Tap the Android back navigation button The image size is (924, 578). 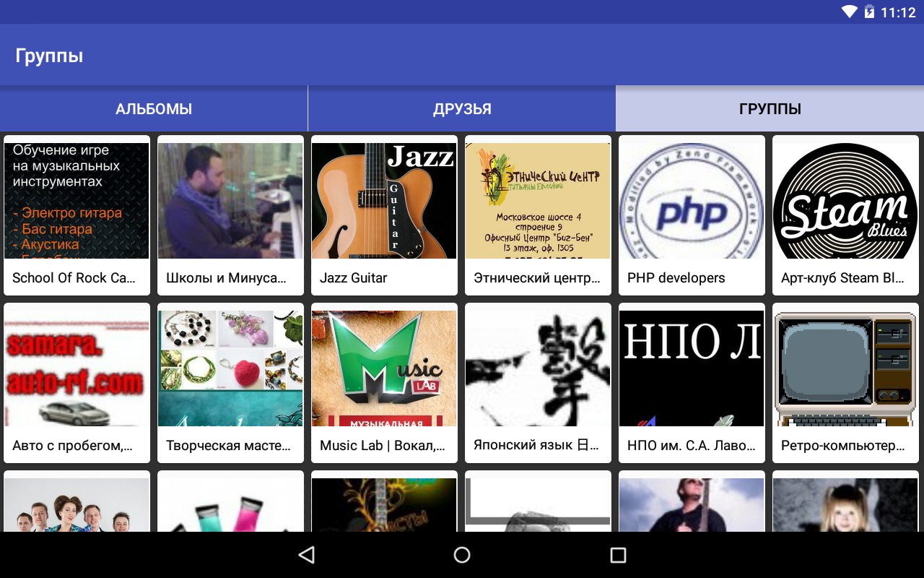tap(307, 555)
